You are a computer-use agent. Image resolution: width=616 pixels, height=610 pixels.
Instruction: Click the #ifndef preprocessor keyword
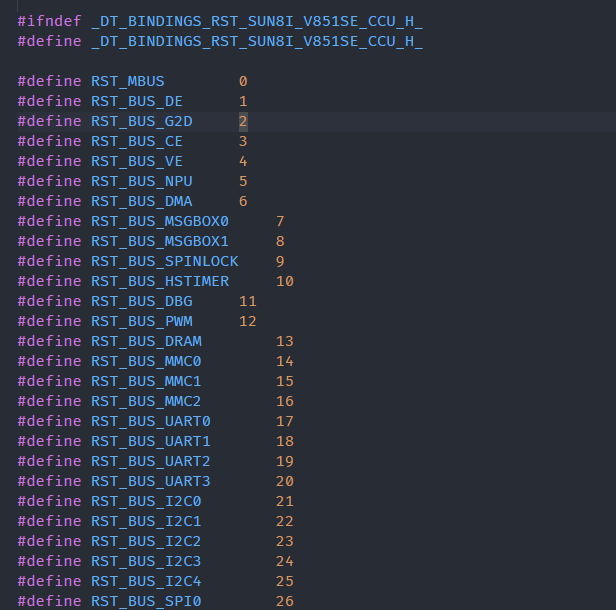point(50,21)
